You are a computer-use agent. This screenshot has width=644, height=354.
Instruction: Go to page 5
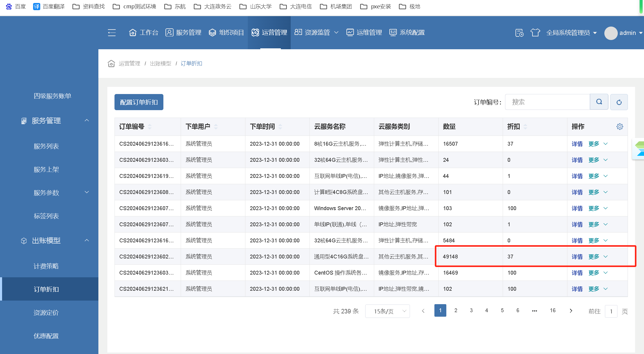502,310
